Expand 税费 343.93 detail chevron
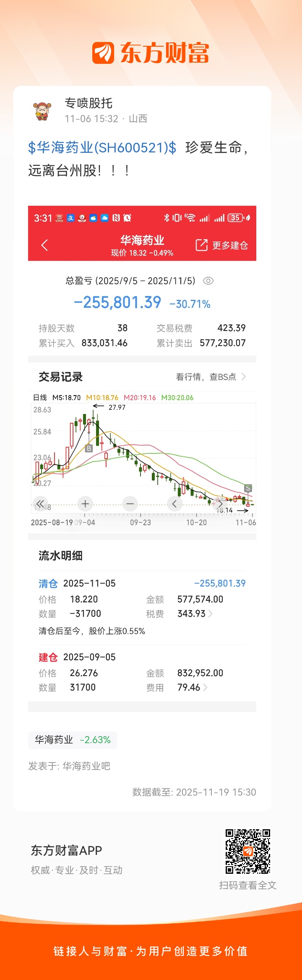 pos(211,614)
